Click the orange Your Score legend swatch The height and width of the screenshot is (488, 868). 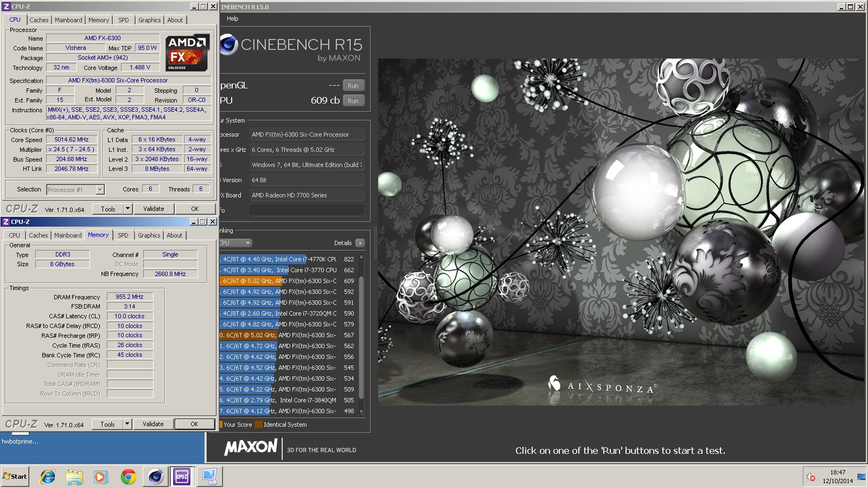pos(221,425)
